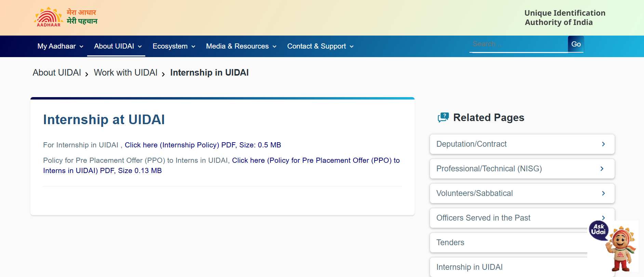
Task: Open the Internship Policy PDF link
Action: point(203,145)
